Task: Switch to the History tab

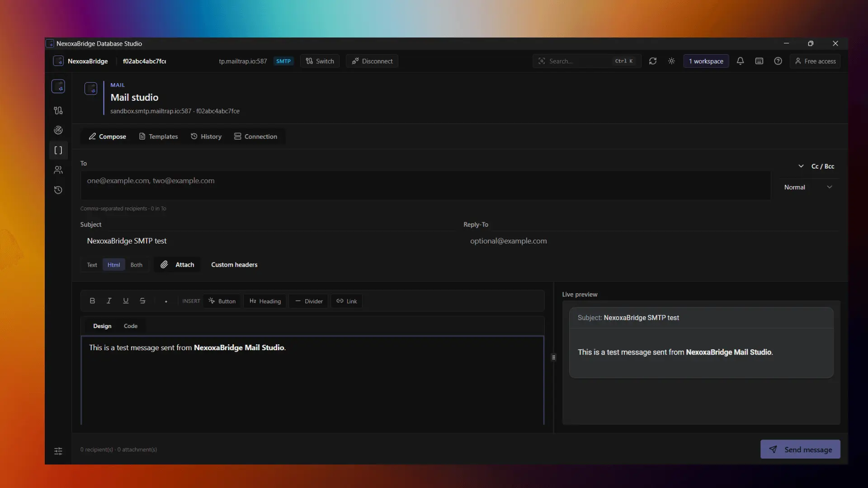Action: 206,136
